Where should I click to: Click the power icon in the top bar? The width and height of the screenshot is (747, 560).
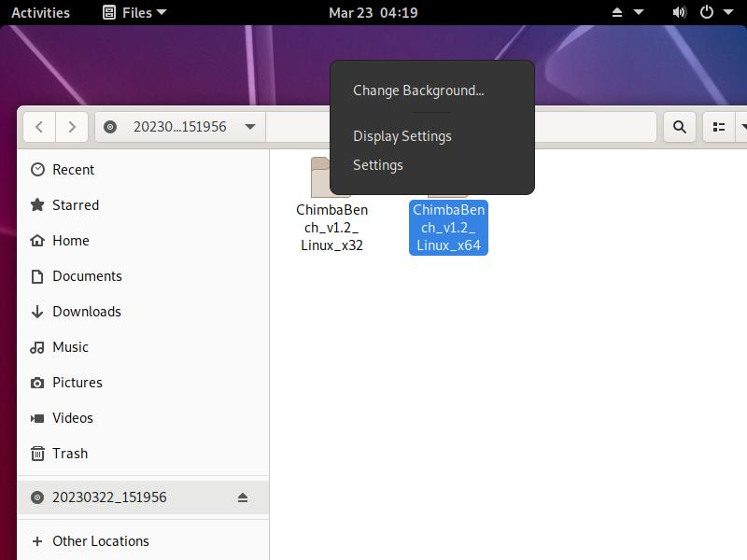[707, 12]
